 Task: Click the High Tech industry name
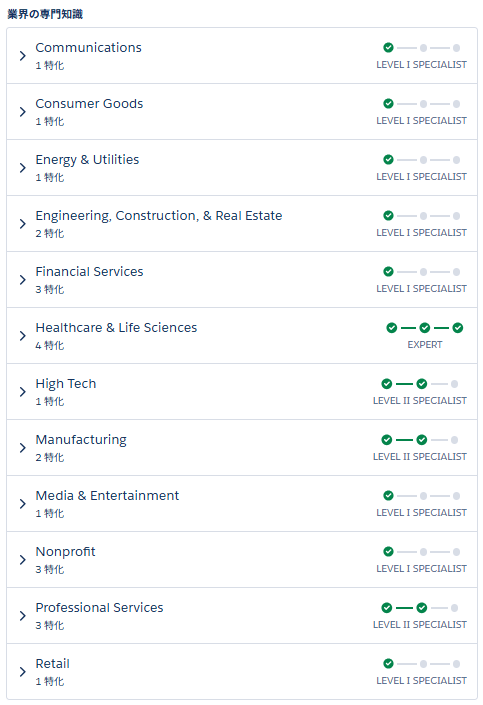coord(66,384)
